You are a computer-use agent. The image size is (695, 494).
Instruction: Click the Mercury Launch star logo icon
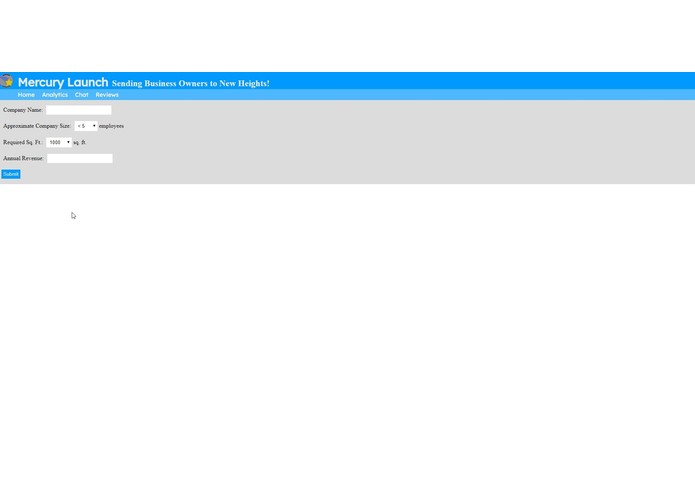7,81
